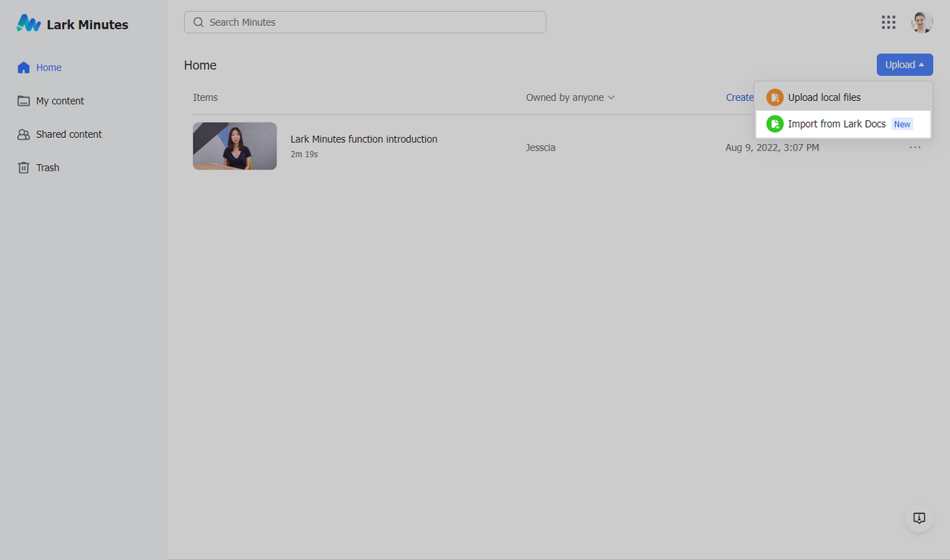Click the New badge in the upload menu
Image resolution: width=950 pixels, height=560 pixels.
902,124
